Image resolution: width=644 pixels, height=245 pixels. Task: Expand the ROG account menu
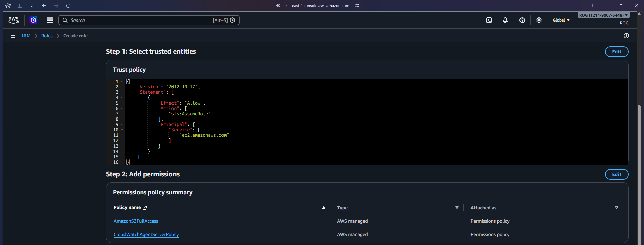[x=603, y=15]
